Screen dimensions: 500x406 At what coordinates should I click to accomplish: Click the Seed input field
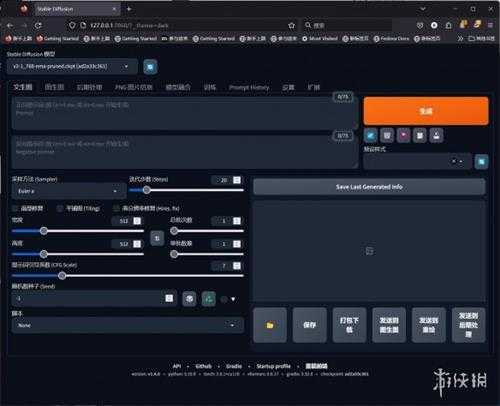[94, 299]
